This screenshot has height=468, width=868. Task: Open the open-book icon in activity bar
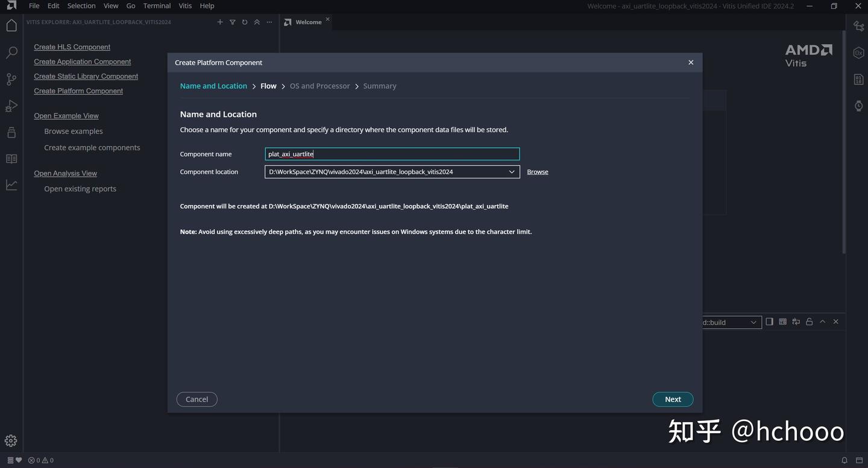click(11, 159)
